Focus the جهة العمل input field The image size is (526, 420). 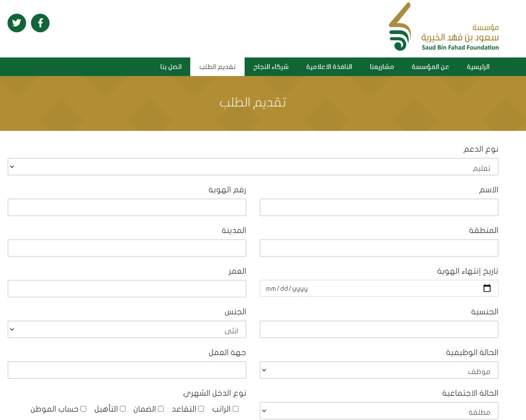[x=127, y=370]
